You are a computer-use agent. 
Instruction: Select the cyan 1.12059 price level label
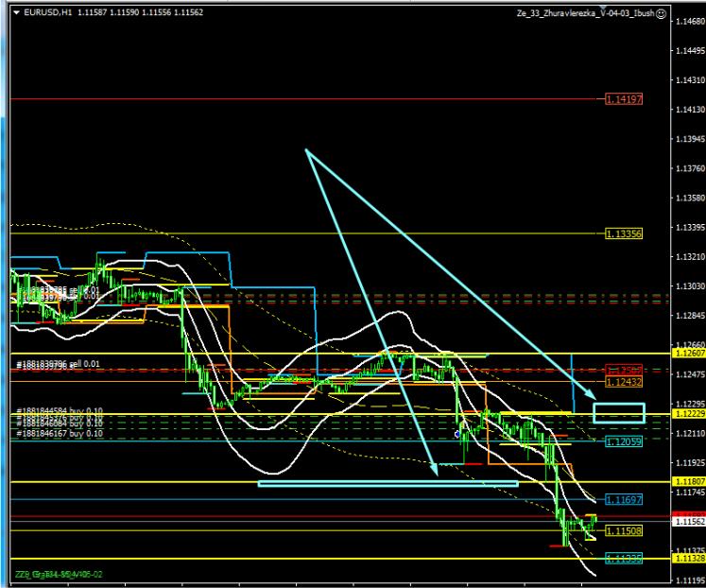[624, 441]
